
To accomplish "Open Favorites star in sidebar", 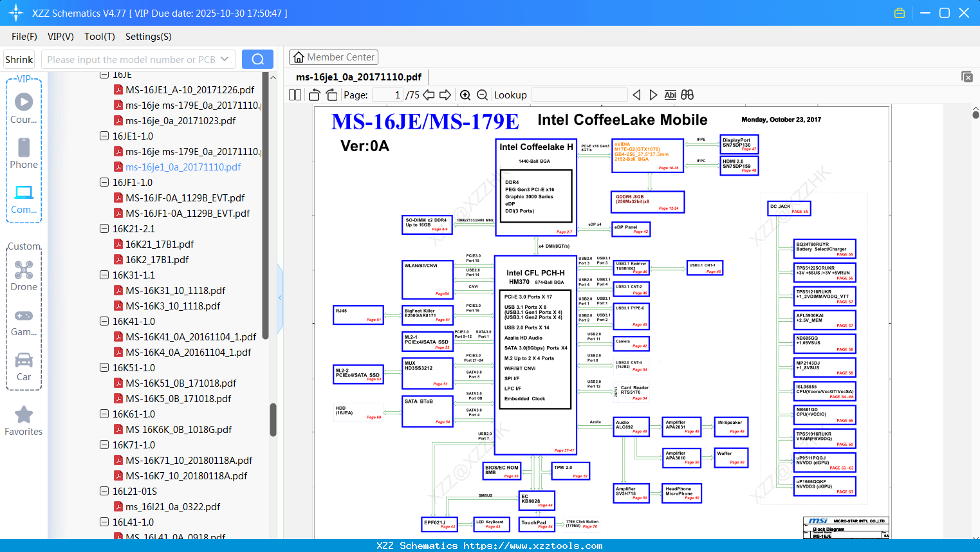I will 24,421.
